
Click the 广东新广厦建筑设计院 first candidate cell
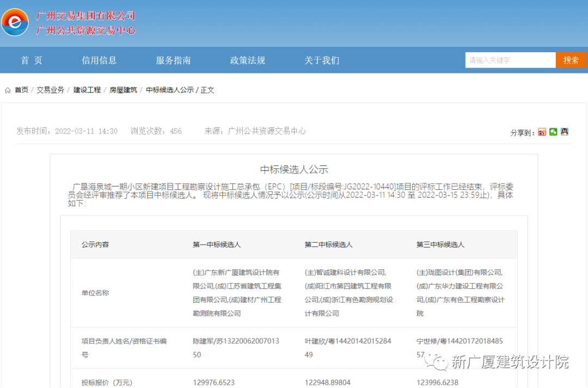coord(237,293)
